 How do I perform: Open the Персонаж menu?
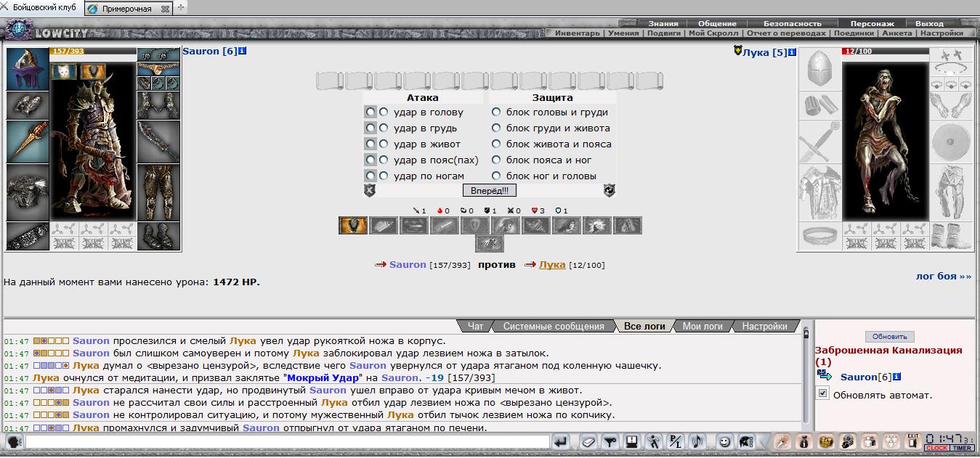(x=872, y=23)
